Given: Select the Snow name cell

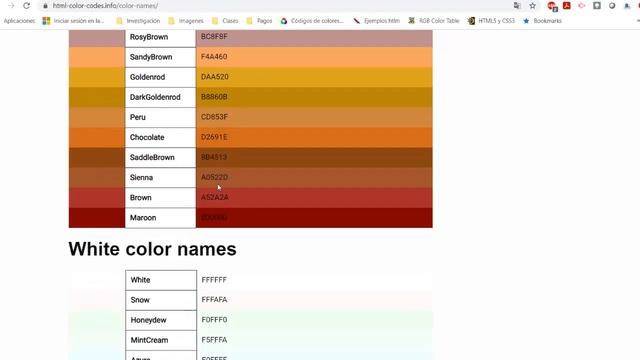Looking at the screenshot, I should click(x=161, y=300).
